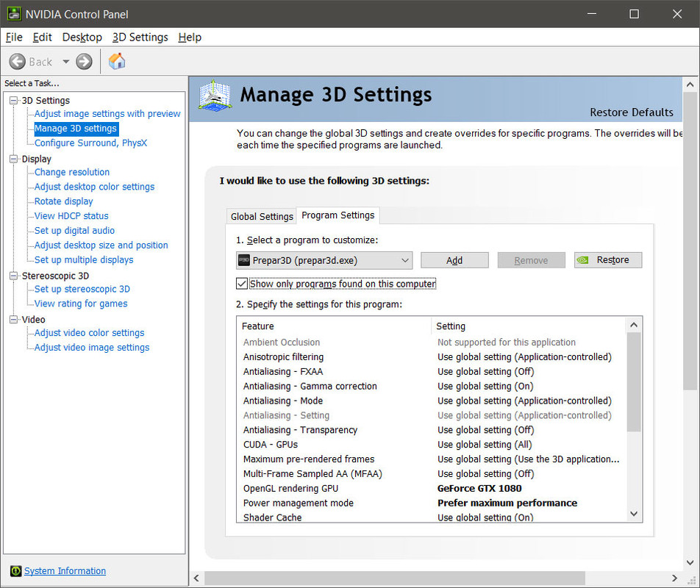Image resolution: width=700 pixels, height=588 pixels.
Task: Open the Desktop menu
Action: tap(82, 37)
